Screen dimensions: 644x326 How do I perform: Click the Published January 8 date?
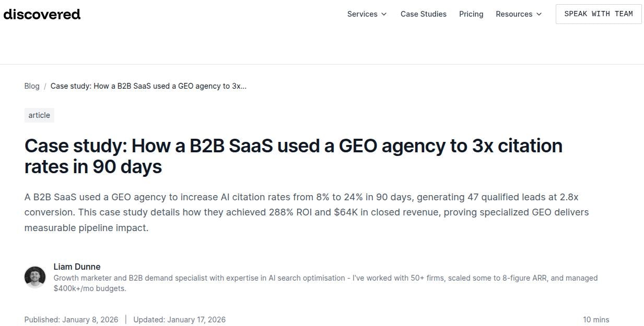(x=71, y=319)
